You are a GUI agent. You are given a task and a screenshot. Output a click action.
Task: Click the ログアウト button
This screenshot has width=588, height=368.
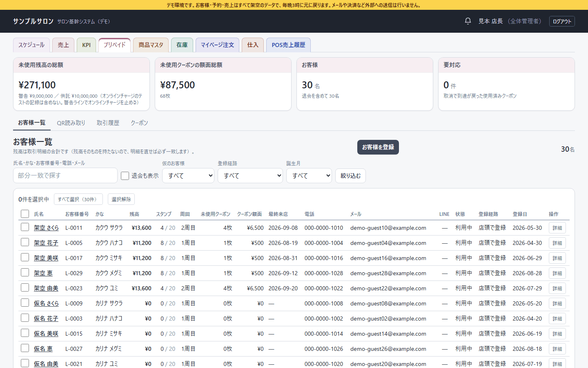pos(562,21)
